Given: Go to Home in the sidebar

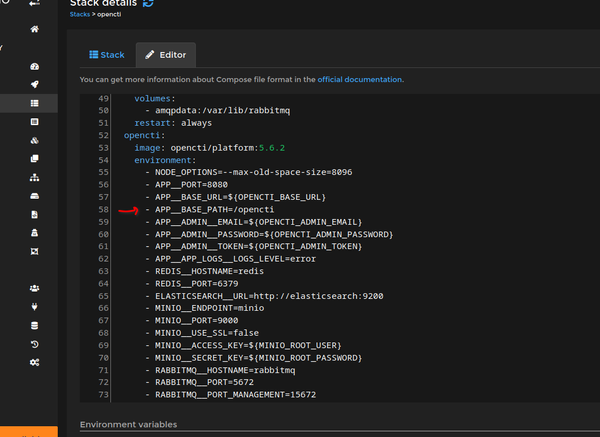Looking at the screenshot, I should point(35,30).
